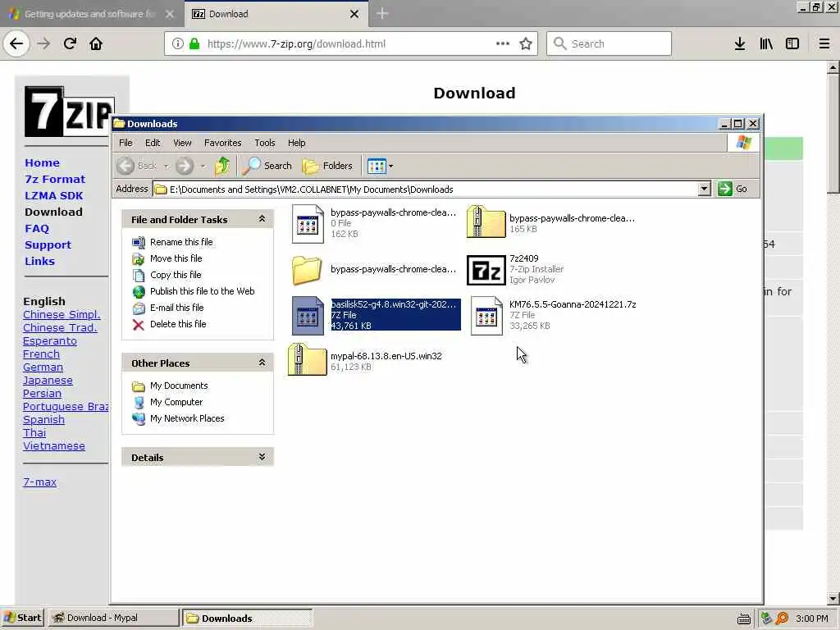Click Up folder icon in Explorer toolbar

click(x=222, y=166)
